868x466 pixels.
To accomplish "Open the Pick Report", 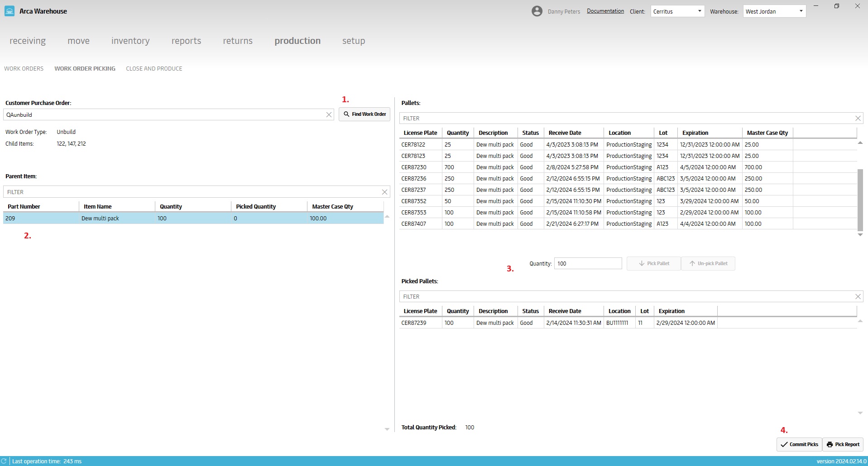I will pyautogui.click(x=843, y=444).
